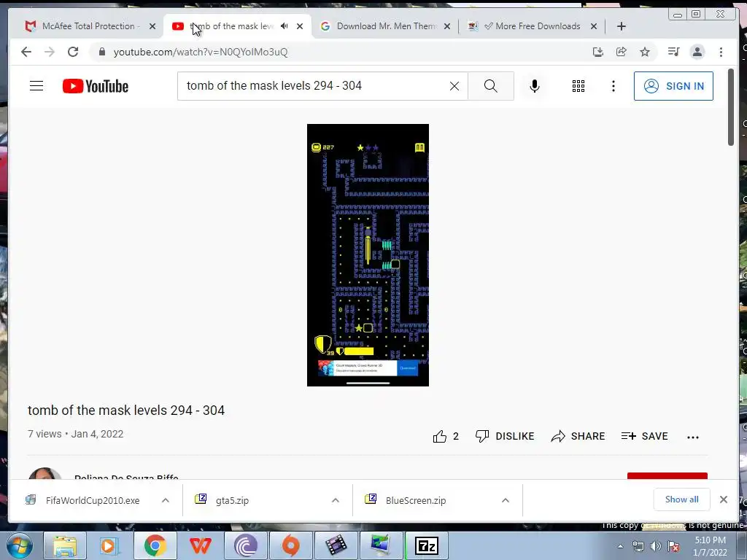Open File Explorer from taskbar
This screenshot has height=560, width=747.
[x=65, y=545]
